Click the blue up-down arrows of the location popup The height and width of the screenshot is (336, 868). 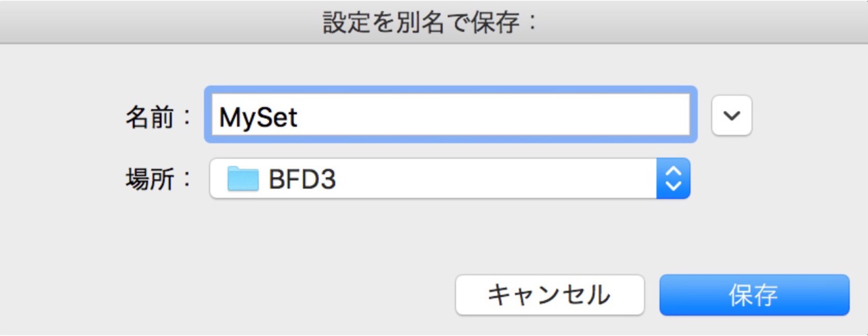[673, 178]
